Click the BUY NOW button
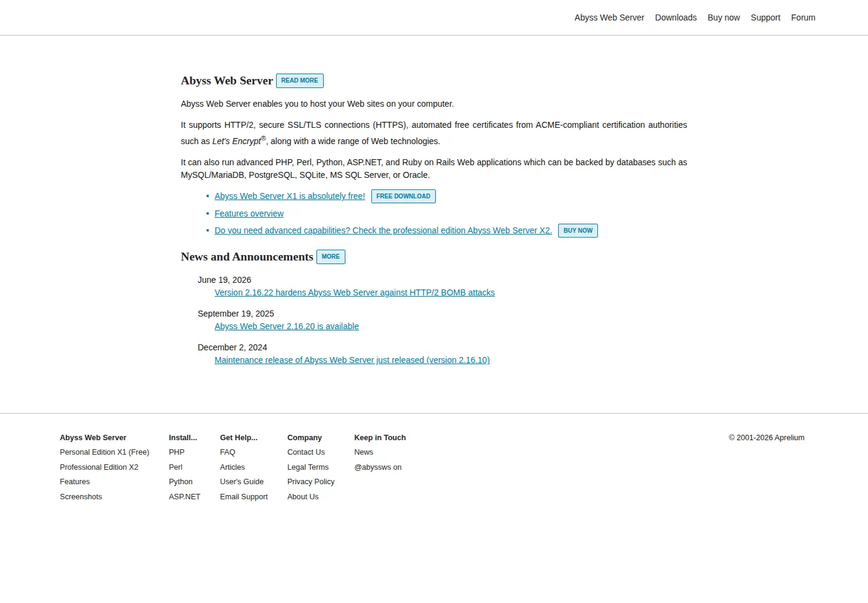868x603 pixels. pyautogui.click(x=578, y=231)
